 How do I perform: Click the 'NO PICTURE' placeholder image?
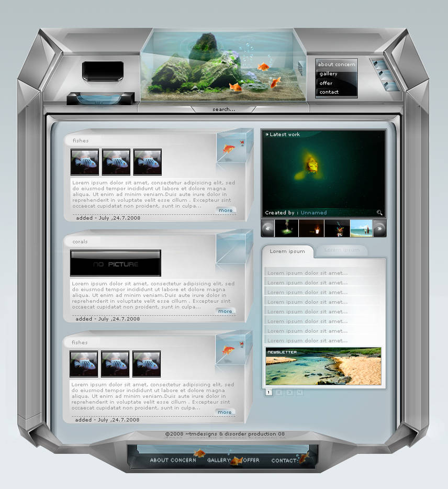pos(116,263)
